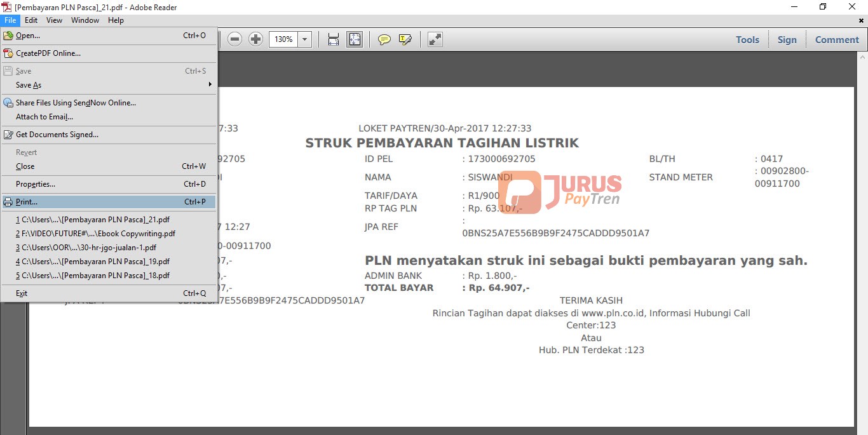Open recent file Ebook Copywriting.pdf
Viewport: 868px width, 435px height.
[x=109, y=234]
